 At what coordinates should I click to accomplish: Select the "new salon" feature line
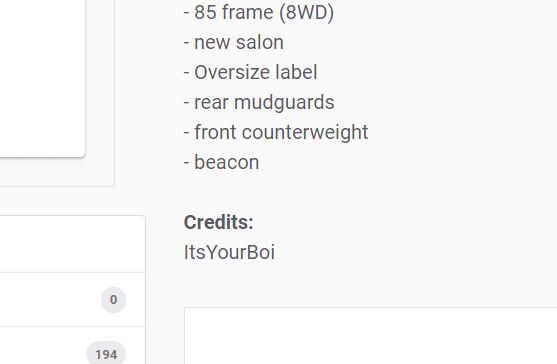coord(233,42)
